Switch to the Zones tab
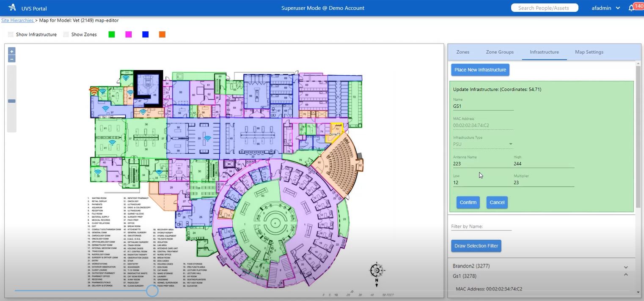This screenshot has height=301, width=644. [x=462, y=52]
